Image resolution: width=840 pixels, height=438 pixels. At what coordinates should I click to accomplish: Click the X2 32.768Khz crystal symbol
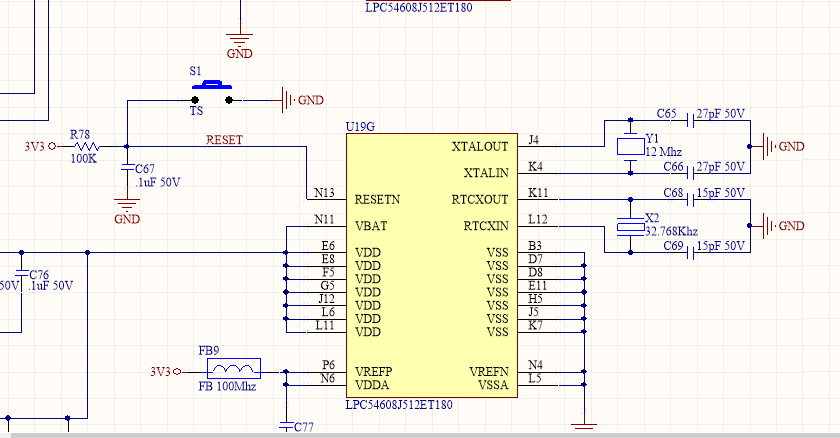click(631, 226)
